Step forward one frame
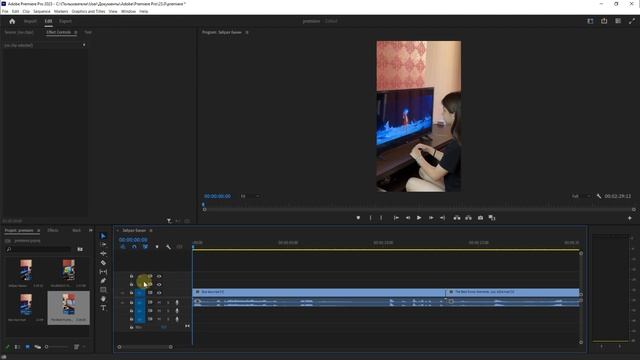The width and height of the screenshot is (640, 360). click(x=431, y=218)
